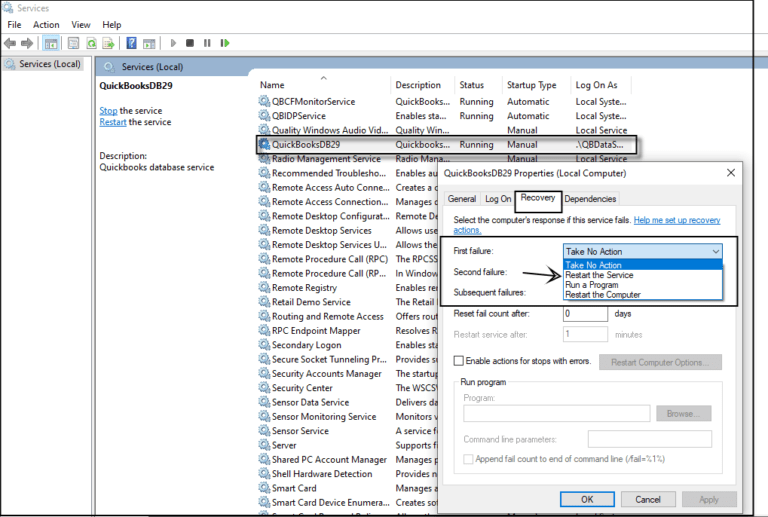Click the OK button
This screenshot has height=517, width=768.
pos(587,499)
